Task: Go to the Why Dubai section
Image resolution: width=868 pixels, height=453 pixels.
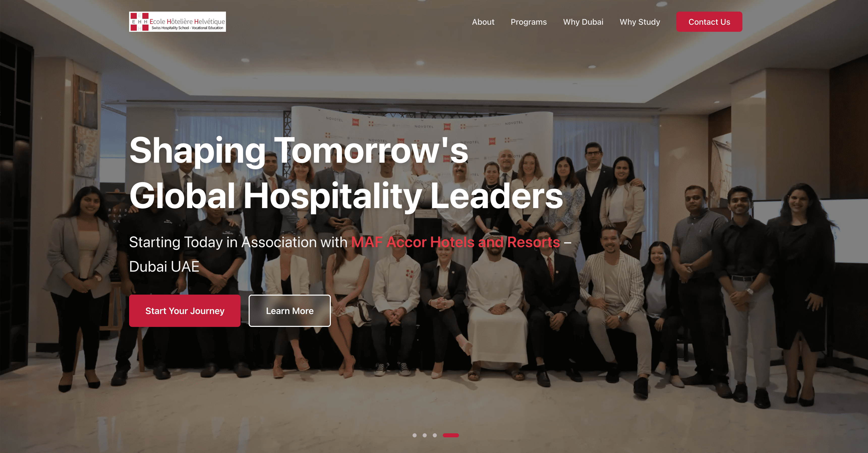Action: (x=583, y=22)
